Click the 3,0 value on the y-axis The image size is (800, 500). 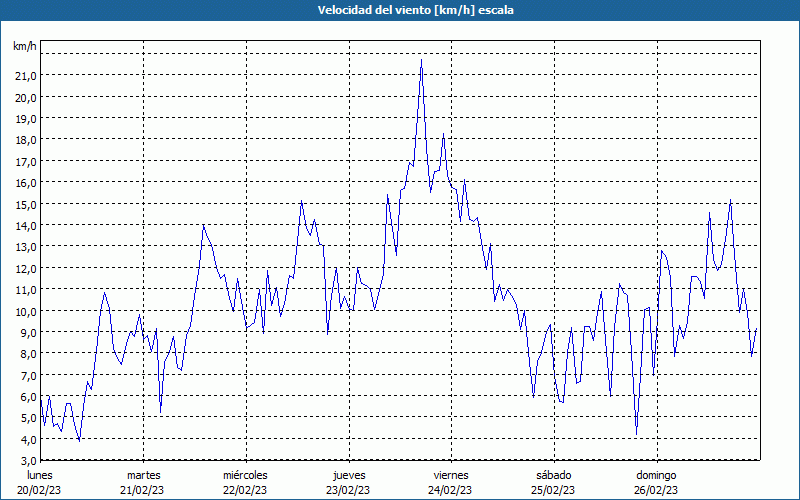(x=28, y=461)
